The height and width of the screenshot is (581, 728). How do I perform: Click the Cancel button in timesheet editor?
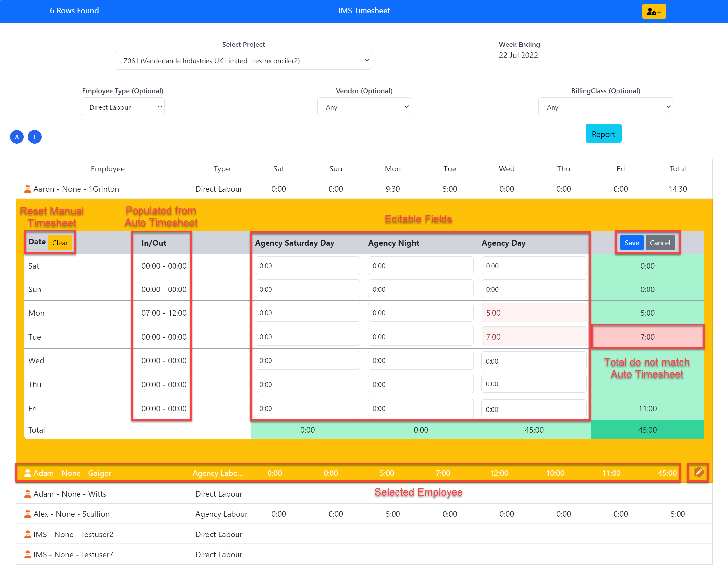660,242
